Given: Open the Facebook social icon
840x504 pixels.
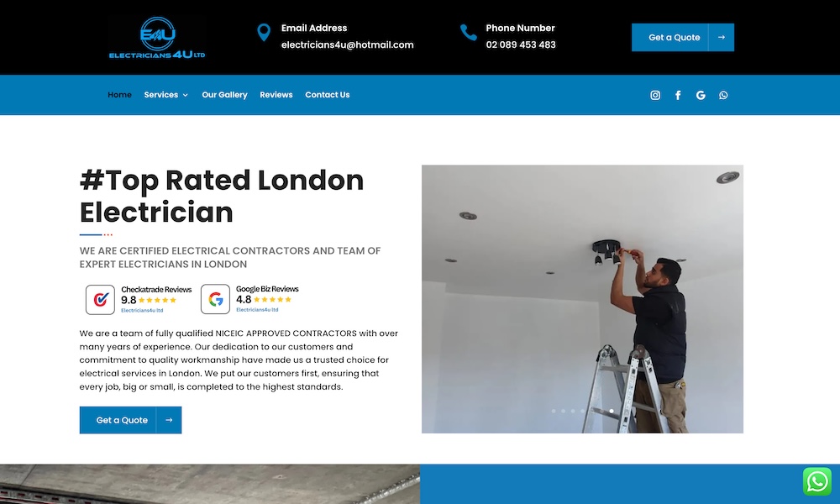Looking at the screenshot, I should (678, 95).
